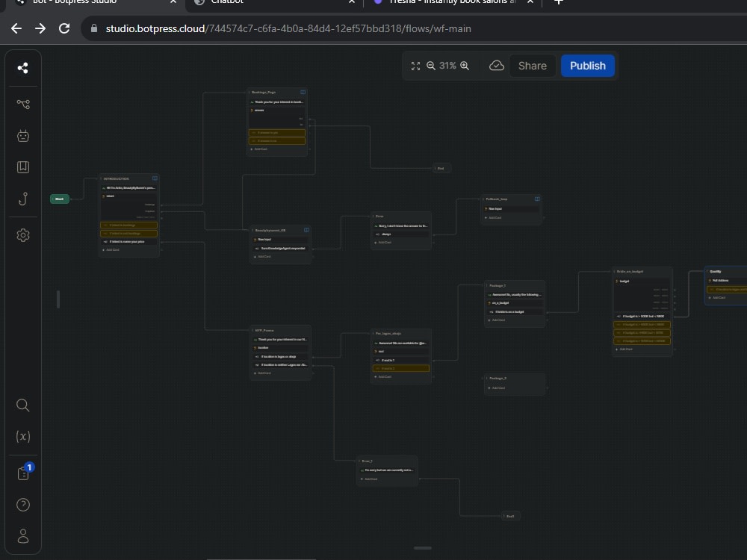747x560 pixels.
Task: Click Add Card in Fallback_loop node
Action: 493,217
